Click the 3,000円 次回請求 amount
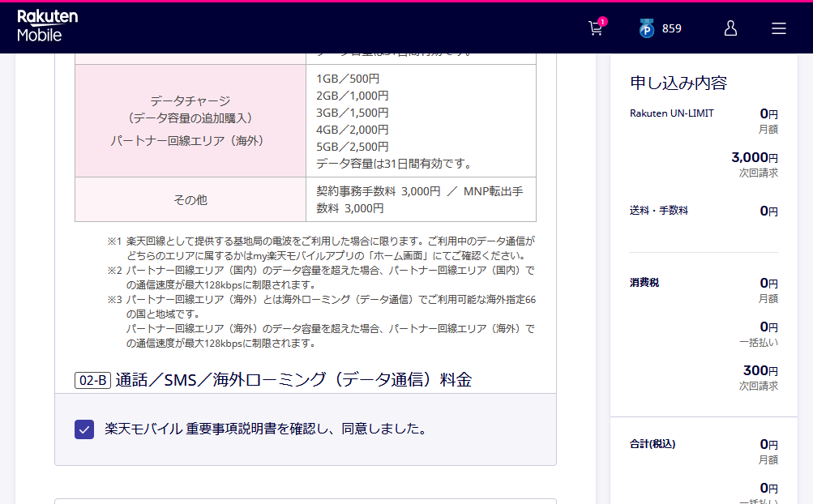813x504 pixels. coord(755,158)
